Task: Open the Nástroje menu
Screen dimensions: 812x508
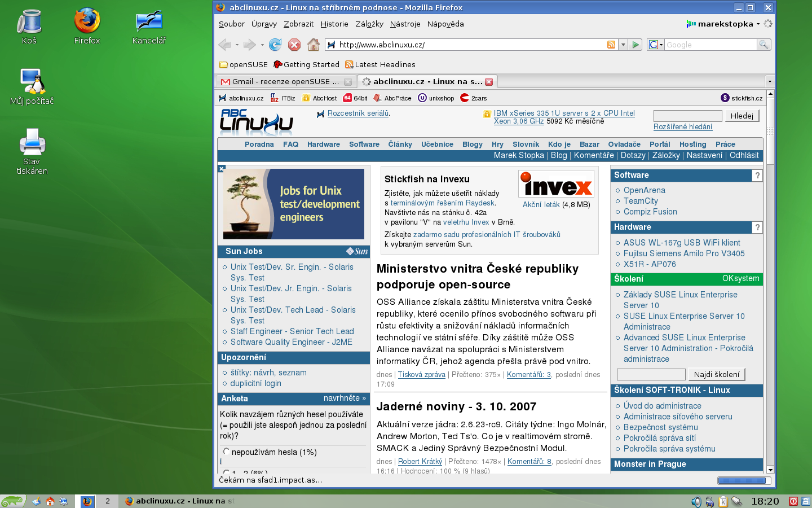Action: pos(405,24)
